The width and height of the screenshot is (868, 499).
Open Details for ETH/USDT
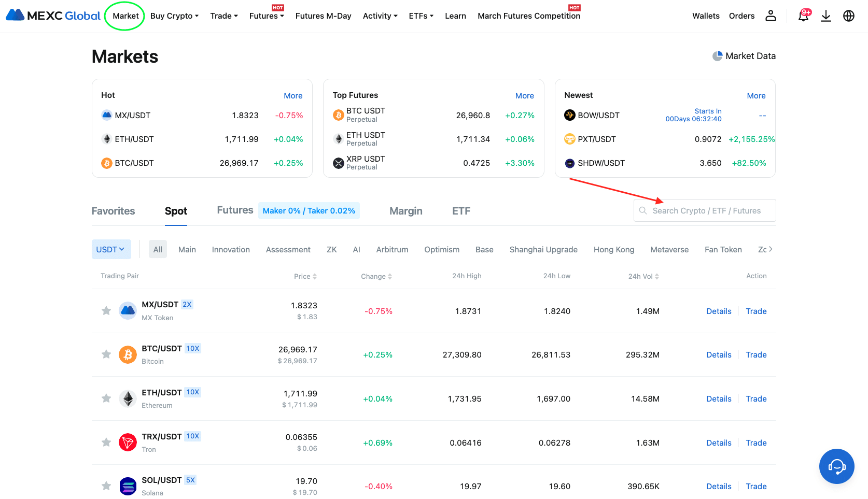click(x=719, y=398)
